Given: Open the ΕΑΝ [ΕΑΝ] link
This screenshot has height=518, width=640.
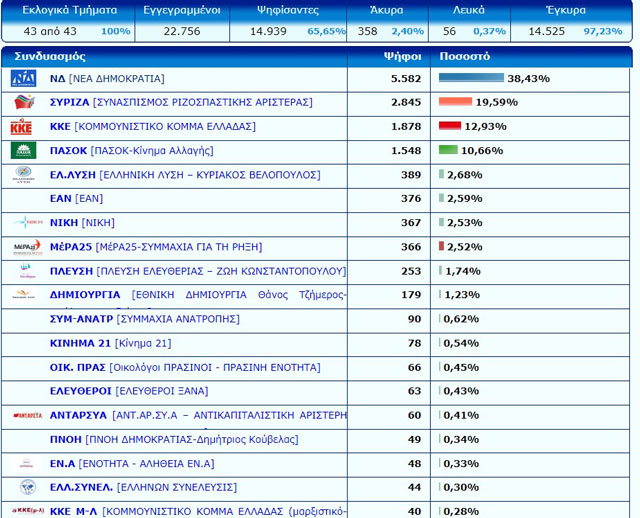Looking at the screenshot, I should pos(76,198).
